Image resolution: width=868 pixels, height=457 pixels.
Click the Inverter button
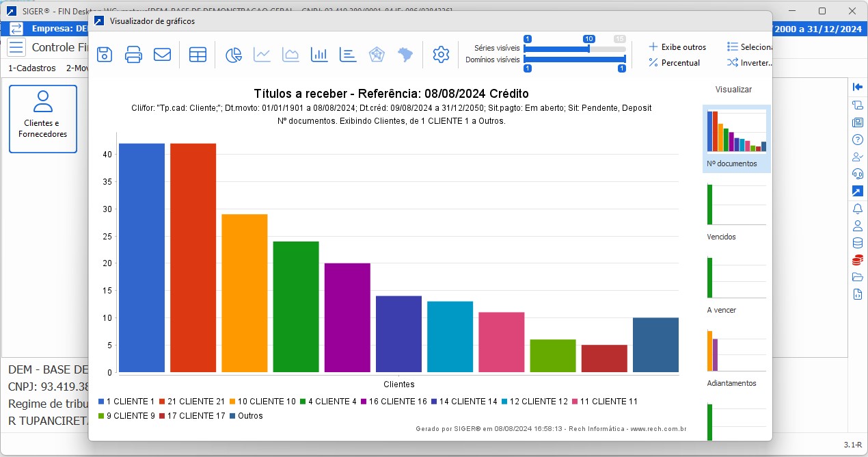[749, 63]
